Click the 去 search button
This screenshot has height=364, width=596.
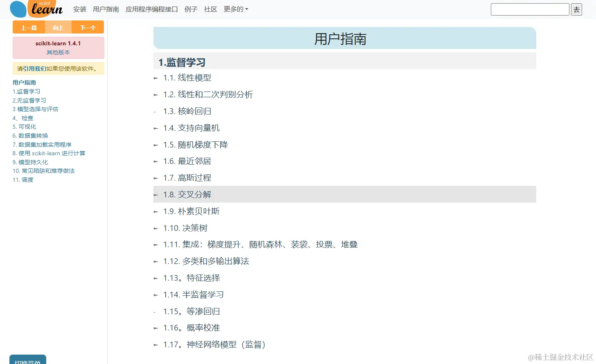tap(576, 9)
